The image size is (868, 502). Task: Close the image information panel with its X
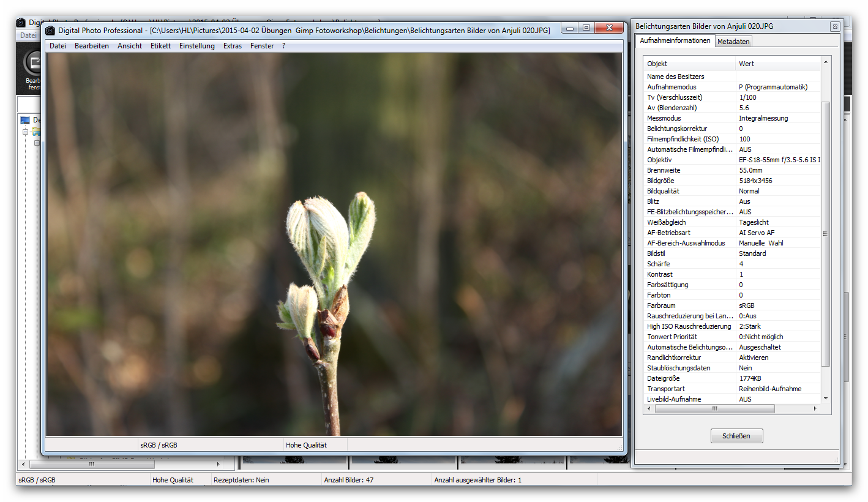[x=834, y=26]
